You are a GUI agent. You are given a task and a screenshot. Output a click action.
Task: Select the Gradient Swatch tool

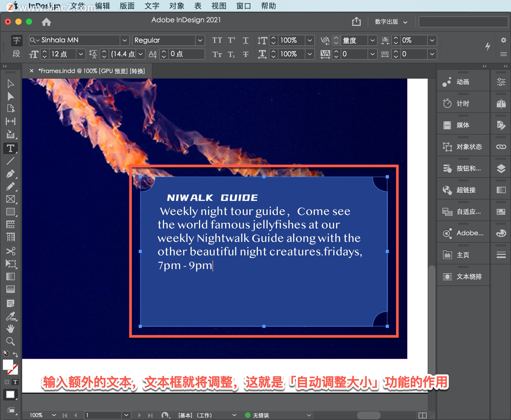(10, 277)
